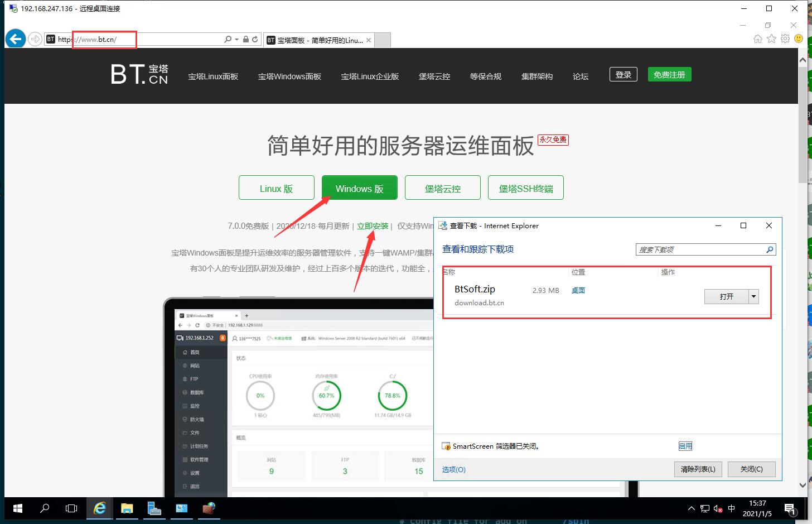
Task: Open File Explorer from taskbar
Action: tap(127, 508)
